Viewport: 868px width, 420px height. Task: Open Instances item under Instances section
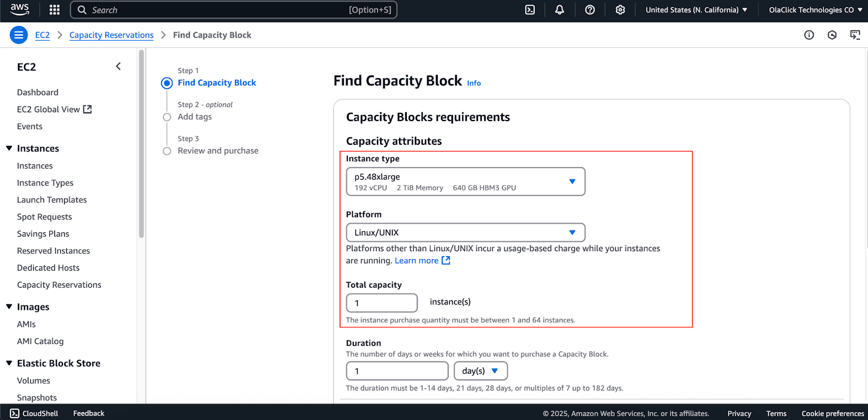[x=35, y=166]
